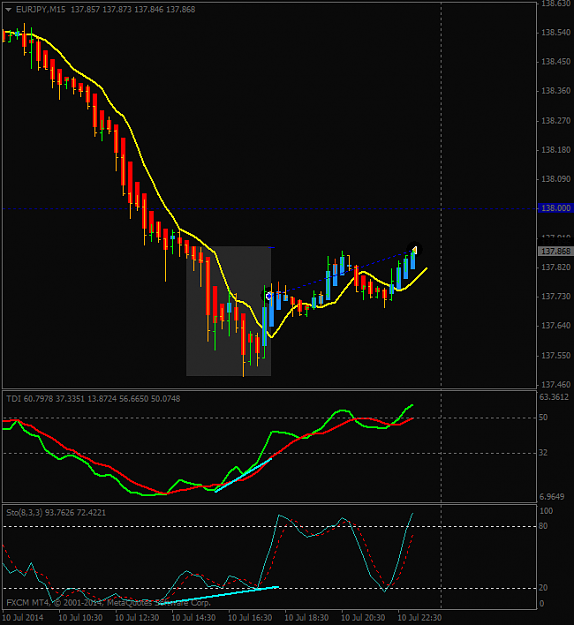Click the 10 Jul 12:30 time label
Image resolution: width=574 pixels, height=625 pixels.
(137, 618)
